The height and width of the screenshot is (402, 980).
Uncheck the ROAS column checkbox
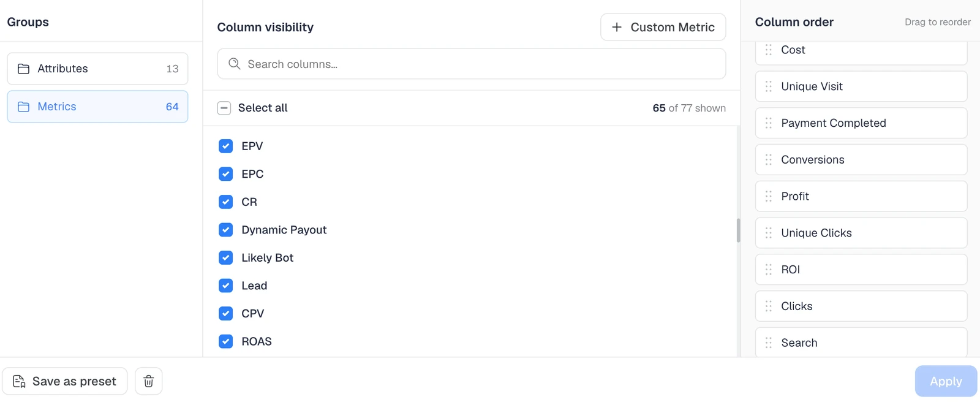coord(225,341)
